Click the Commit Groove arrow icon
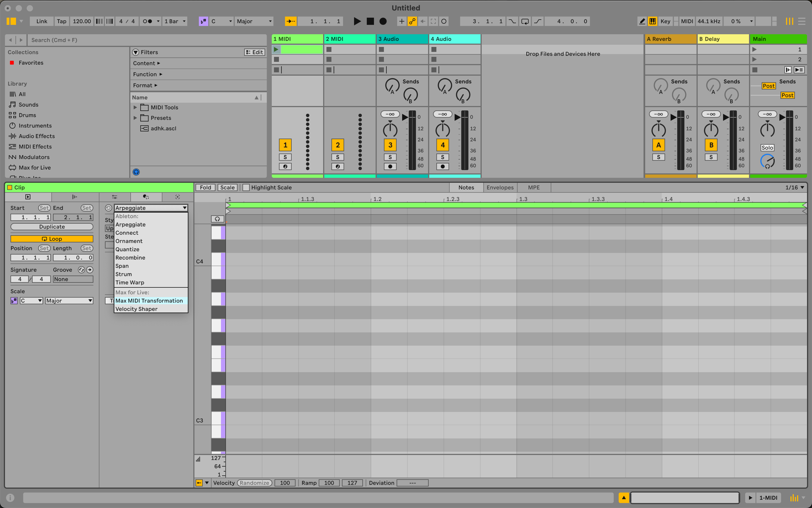The image size is (812, 508). coord(90,270)
